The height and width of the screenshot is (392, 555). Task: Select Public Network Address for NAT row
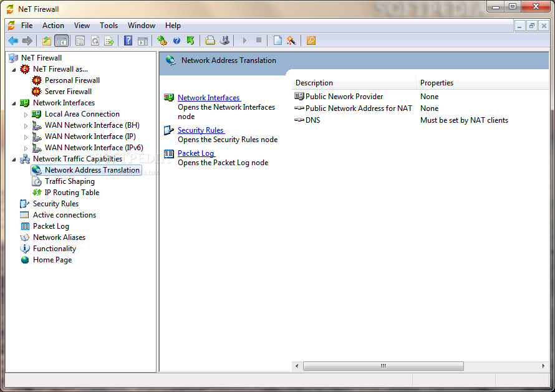359,108
